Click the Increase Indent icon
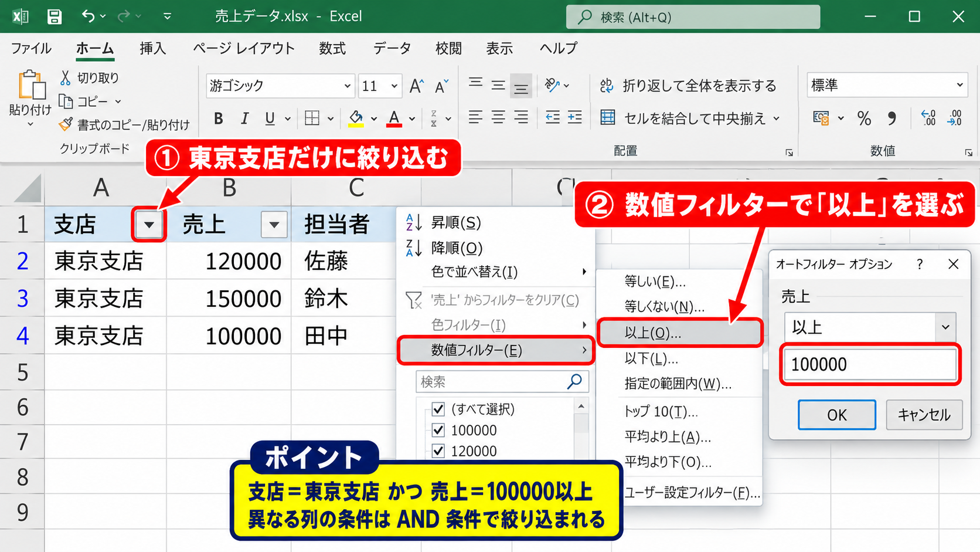This screenshot has height=552, width=980. pos(575,117)
